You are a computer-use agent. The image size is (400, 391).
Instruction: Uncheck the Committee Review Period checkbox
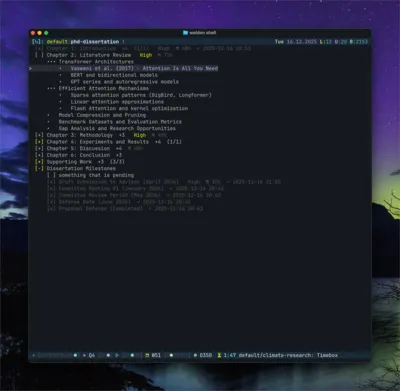(x=51, y=195)
